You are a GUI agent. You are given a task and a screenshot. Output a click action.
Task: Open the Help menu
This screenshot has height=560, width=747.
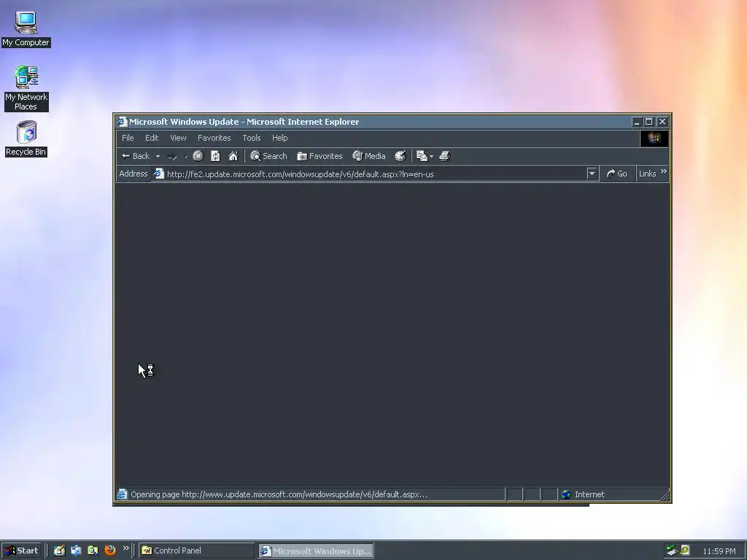[x=280, y=138]
